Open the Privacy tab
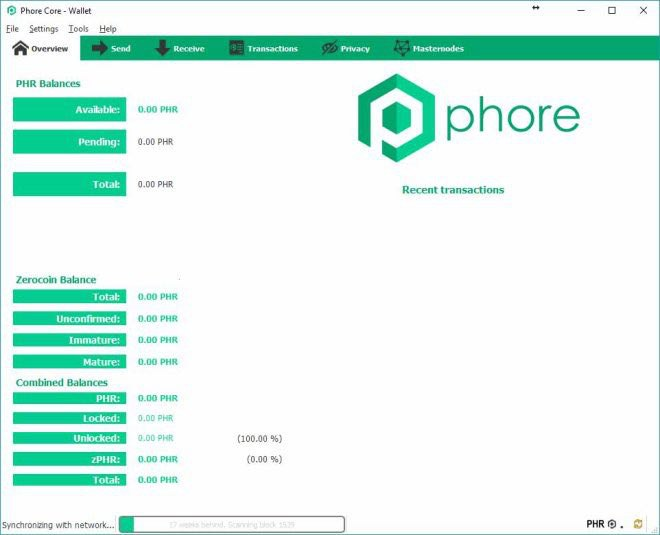Viewport: 660px width, 535px height. [346, 48]
